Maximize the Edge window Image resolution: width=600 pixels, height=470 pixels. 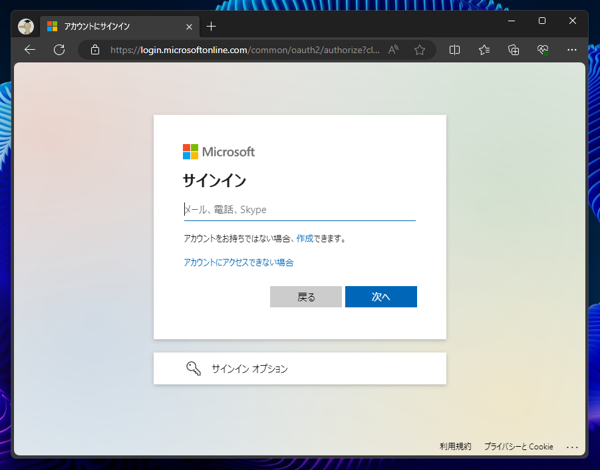point(542,21)
